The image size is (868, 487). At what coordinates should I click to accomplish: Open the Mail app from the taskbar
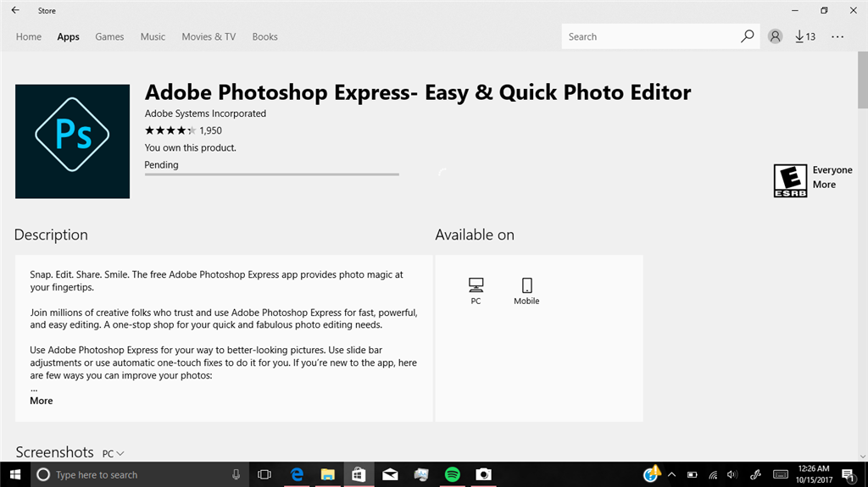coord(390,475)
